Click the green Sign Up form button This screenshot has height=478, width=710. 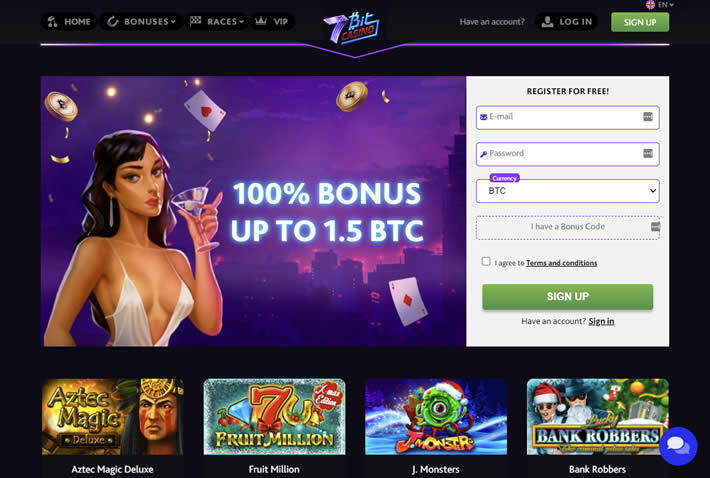pyautogui.click(x=567, y=296)
